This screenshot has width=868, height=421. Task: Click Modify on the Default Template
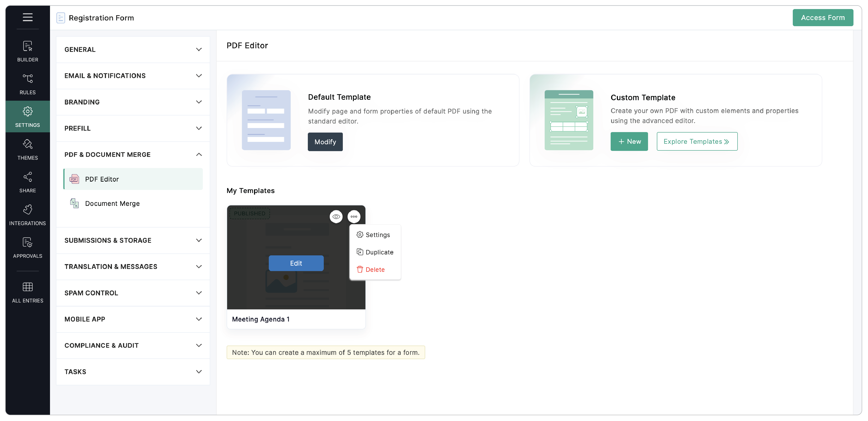(x=325, y=142)
